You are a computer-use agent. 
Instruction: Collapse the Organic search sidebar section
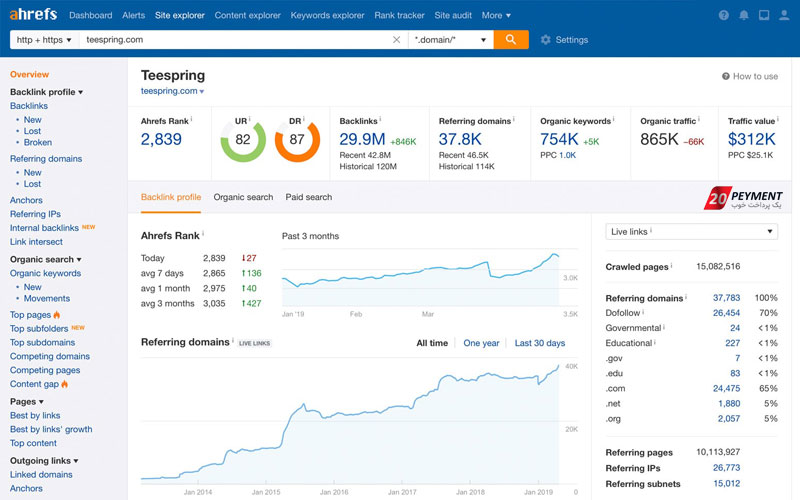pos(45,259)
